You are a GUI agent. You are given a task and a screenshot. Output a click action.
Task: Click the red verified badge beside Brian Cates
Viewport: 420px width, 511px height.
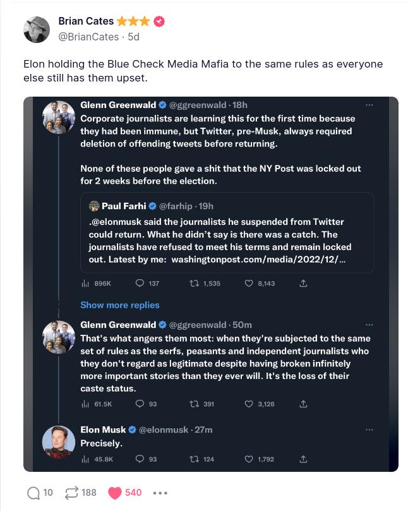(x=160, y=22)
